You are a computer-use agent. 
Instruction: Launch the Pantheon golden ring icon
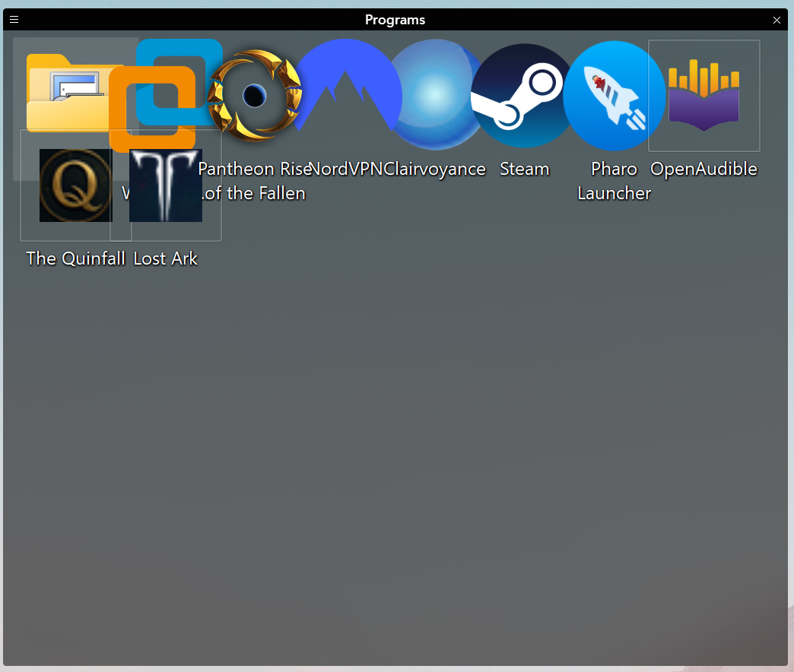pos(255,95)
